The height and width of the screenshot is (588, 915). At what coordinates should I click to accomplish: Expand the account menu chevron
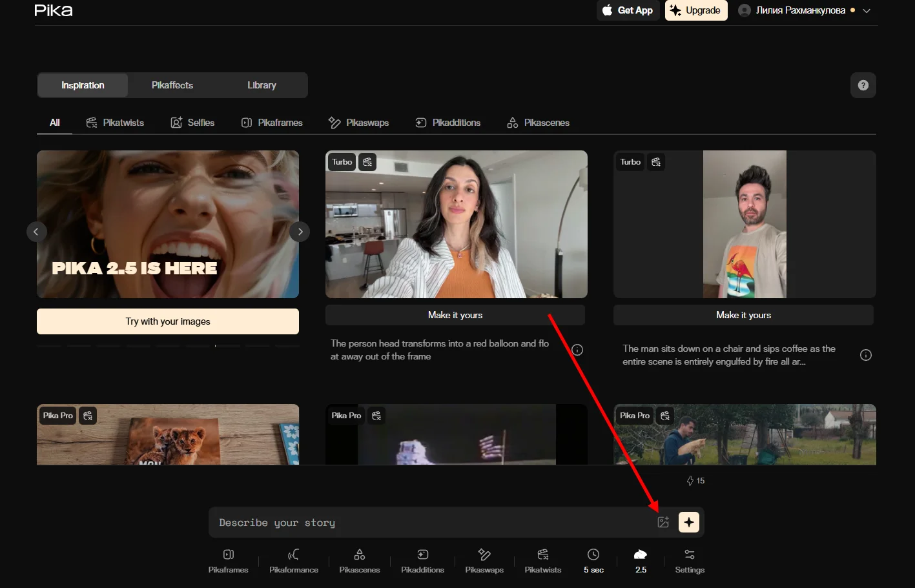[867, 10]
